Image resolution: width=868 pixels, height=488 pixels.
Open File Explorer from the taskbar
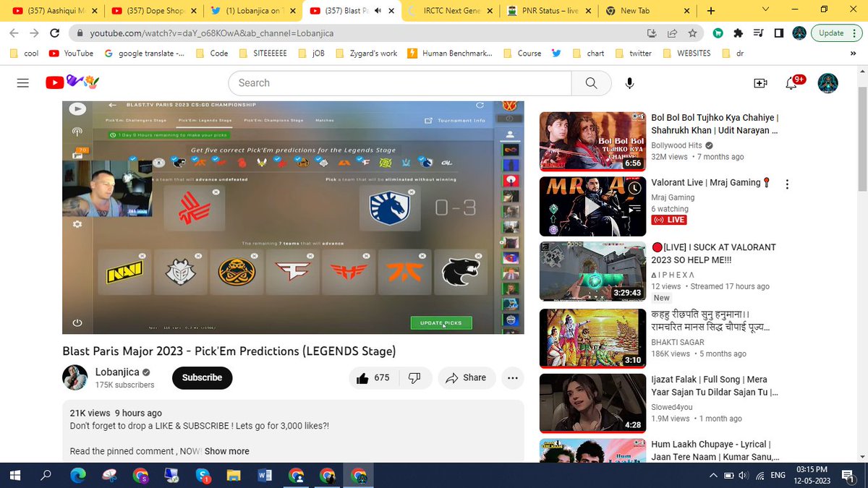(x=234, y=475)
